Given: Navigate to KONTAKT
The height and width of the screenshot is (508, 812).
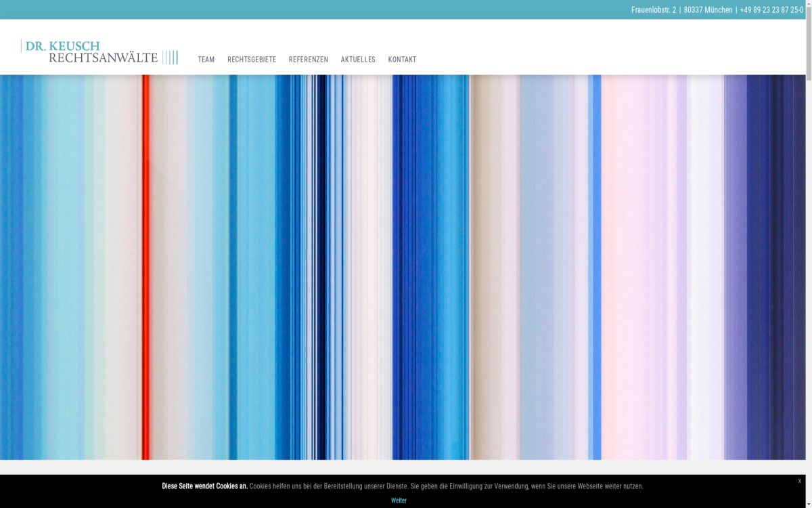Looking at the screenshot, I should [402, 60].
